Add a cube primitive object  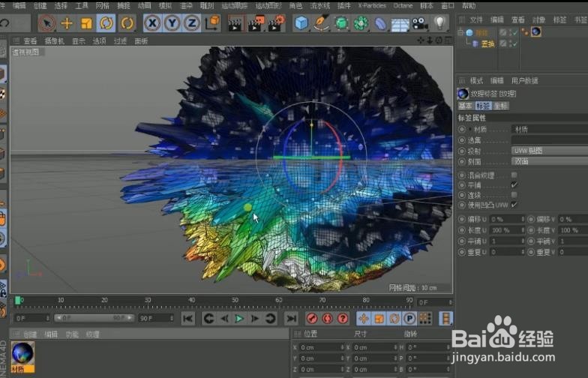(301, 23)
